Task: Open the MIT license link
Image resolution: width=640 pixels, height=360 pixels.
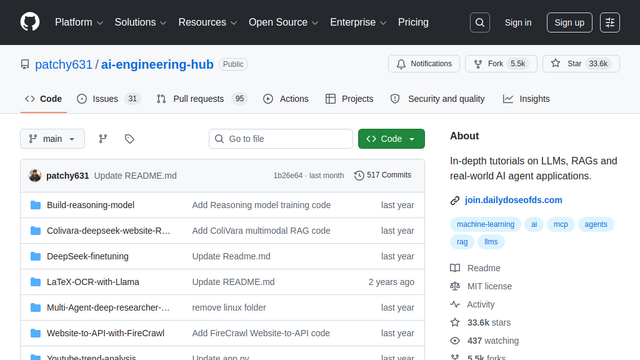Action: coord(489,286)
